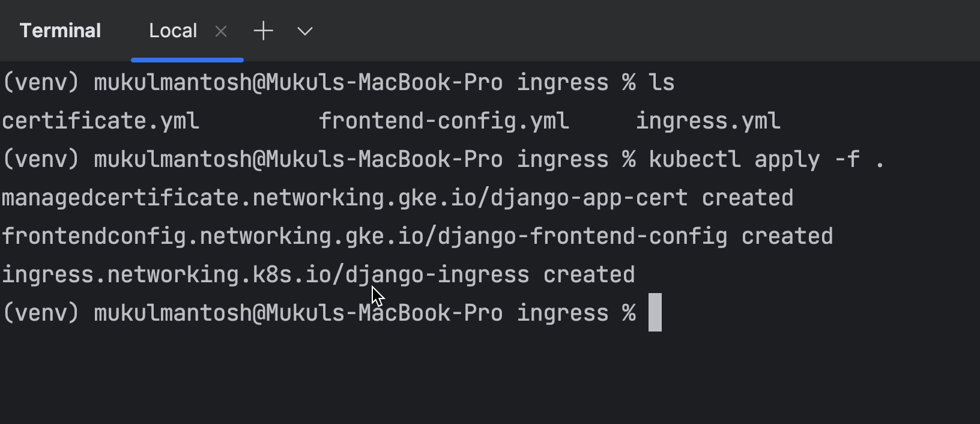This screenshot has width=980, height=424.
Task: Click the ingress directory name in the last prompt
Action: (563, 313)
